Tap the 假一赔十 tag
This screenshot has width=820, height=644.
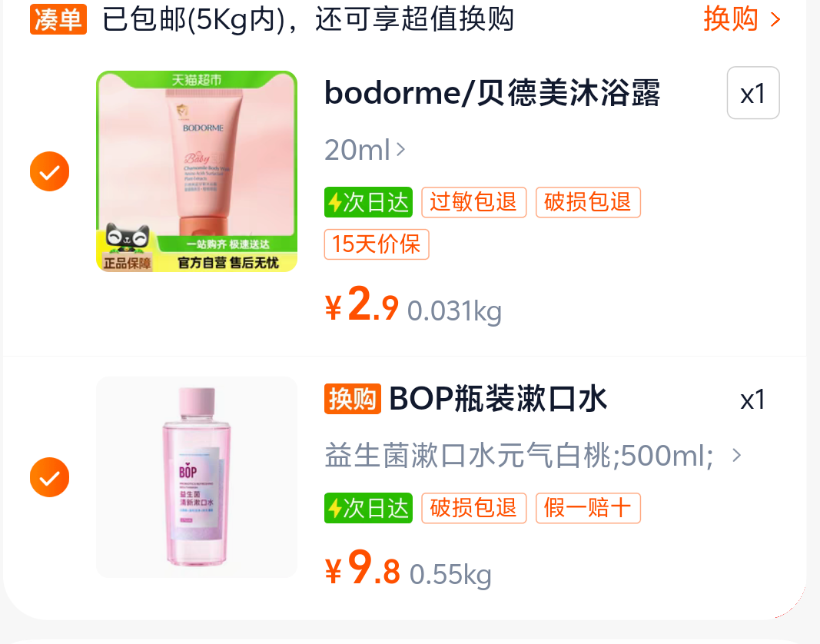588,508
